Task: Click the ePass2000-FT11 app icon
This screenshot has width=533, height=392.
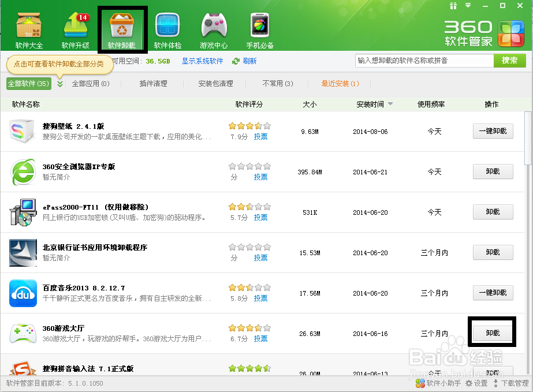Action: point(23,212)
